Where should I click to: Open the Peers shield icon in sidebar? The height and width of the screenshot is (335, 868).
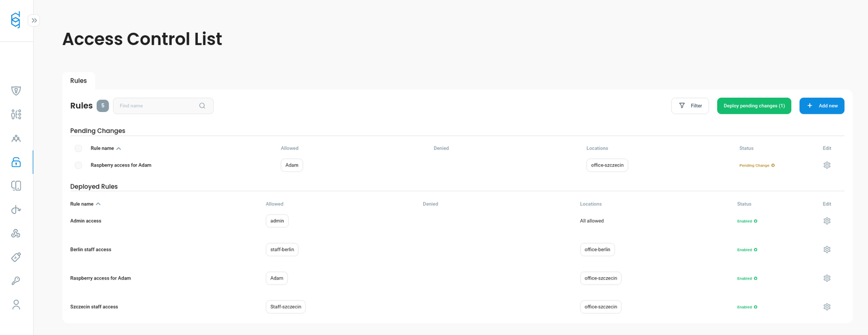[x=16, y=91]
